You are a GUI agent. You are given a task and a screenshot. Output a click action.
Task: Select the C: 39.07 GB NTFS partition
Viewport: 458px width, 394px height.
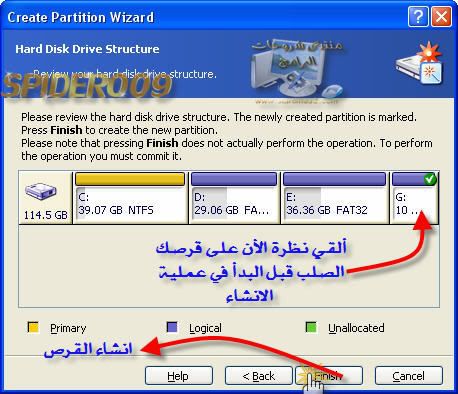tap(130, 198)
